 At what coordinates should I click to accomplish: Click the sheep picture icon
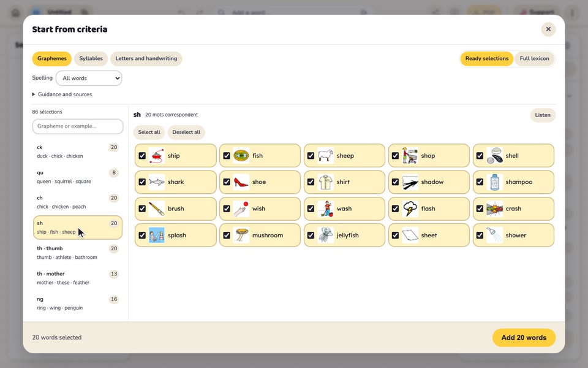[x=325, y=155]
